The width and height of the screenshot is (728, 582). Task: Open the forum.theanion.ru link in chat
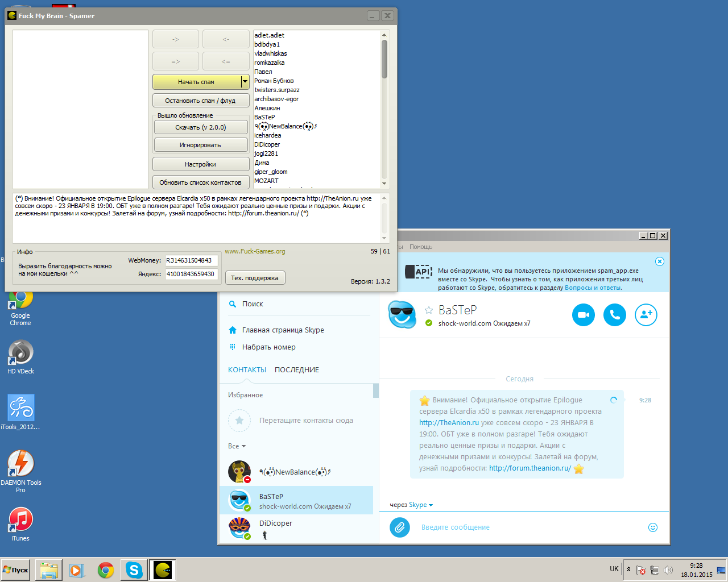pyautogui.click(x=530, y=468)
